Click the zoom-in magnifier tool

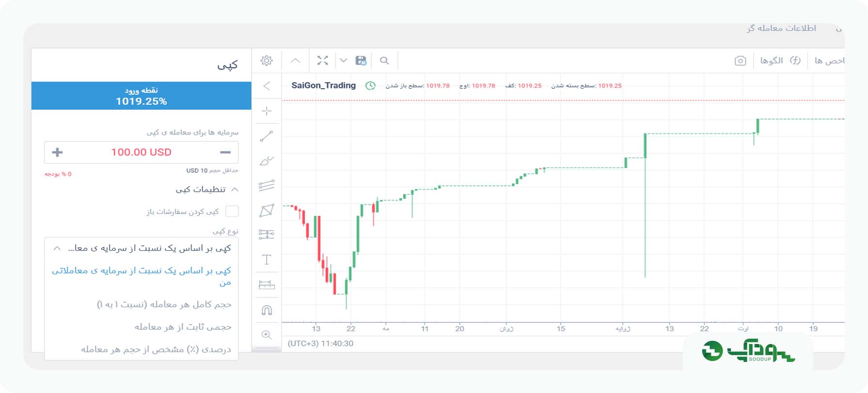(267, 335)
